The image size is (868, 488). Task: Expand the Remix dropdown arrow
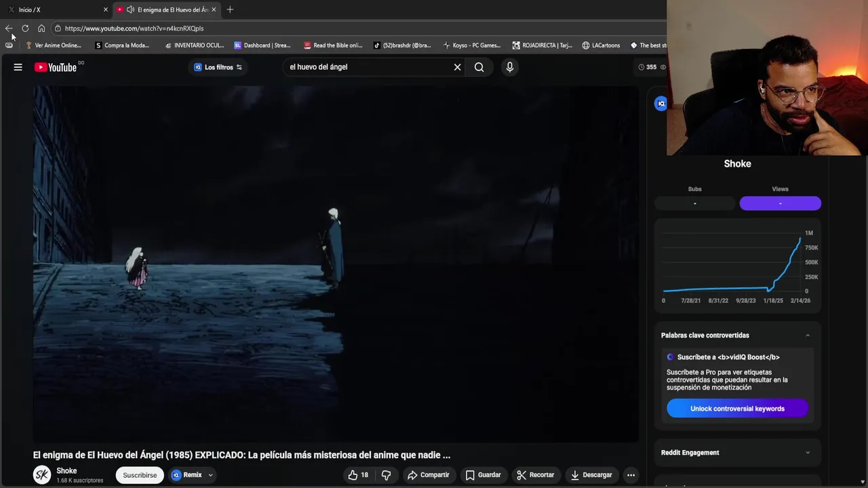[210, 475]
